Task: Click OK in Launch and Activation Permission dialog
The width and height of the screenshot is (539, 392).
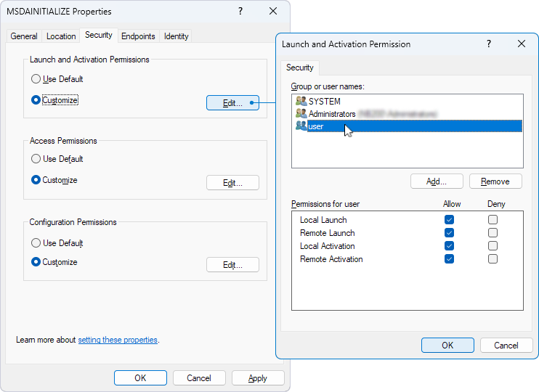Action: coord(447,346)
